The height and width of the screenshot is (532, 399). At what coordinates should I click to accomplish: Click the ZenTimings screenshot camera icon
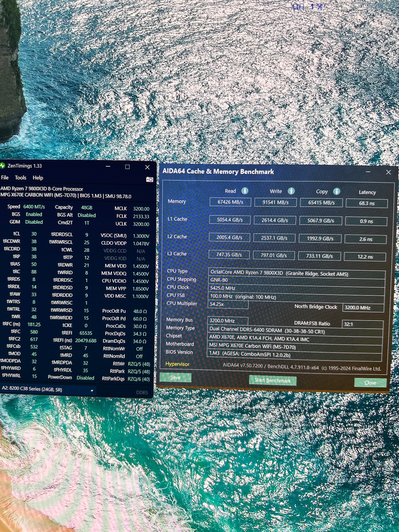click(x=150, y=179)
